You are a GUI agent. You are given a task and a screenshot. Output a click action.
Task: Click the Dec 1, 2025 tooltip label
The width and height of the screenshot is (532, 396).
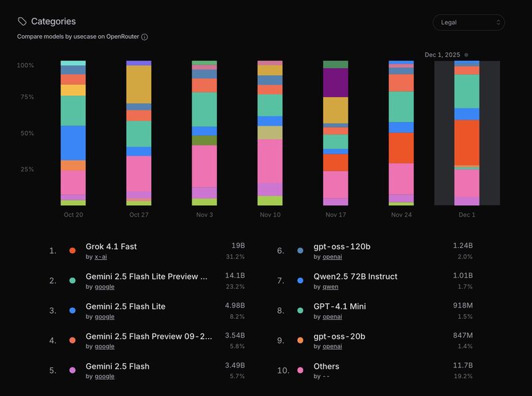click(x=442, y=55)
